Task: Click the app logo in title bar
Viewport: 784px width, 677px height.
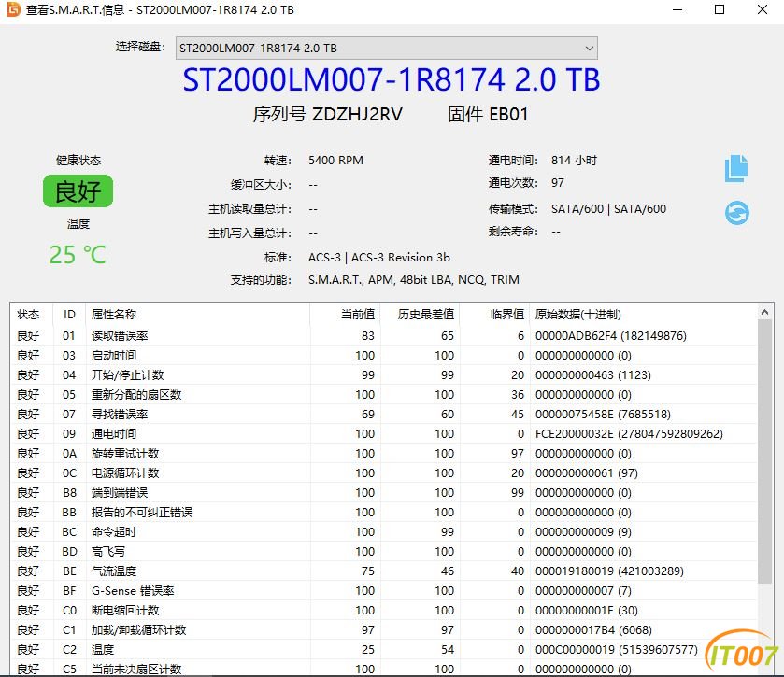Action: (13, 9)
